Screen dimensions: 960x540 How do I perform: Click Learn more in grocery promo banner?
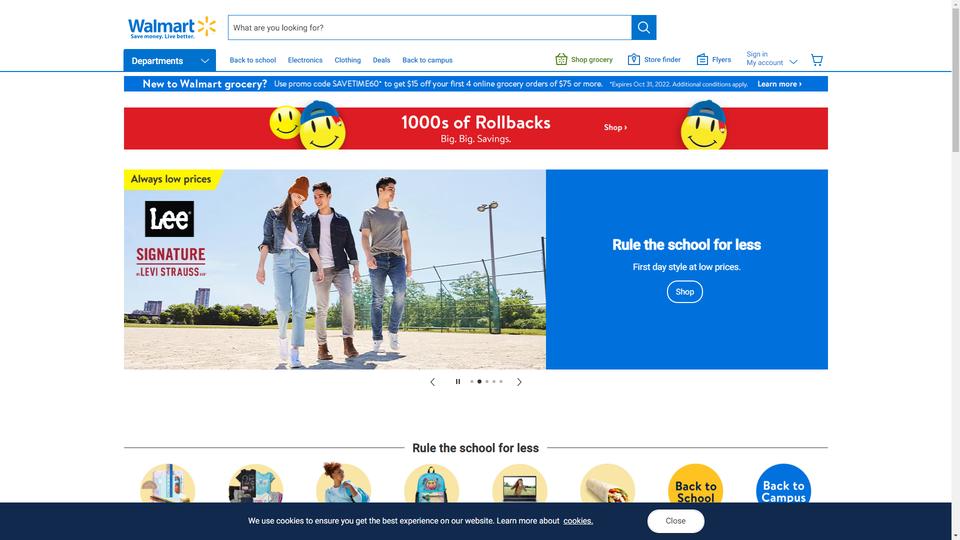point(779,84)
